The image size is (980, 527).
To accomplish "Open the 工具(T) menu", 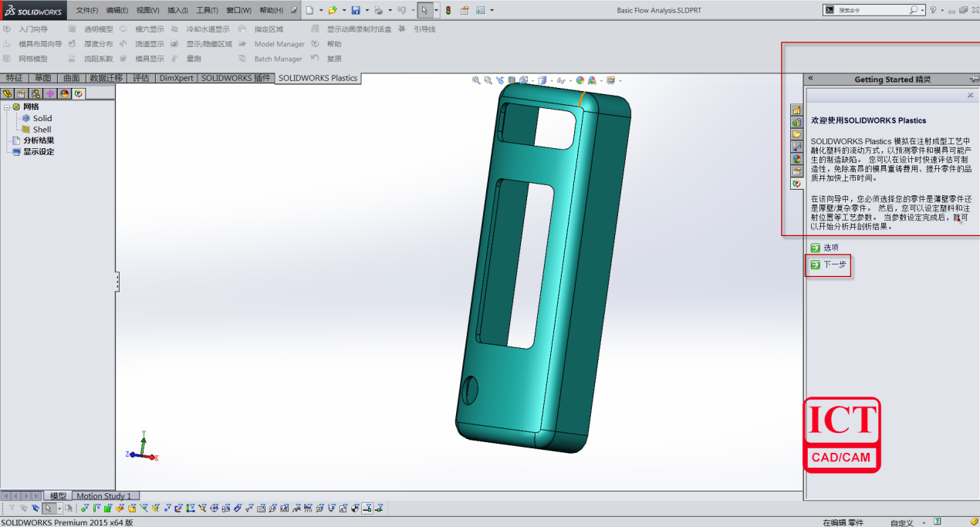I will (207, 10).
